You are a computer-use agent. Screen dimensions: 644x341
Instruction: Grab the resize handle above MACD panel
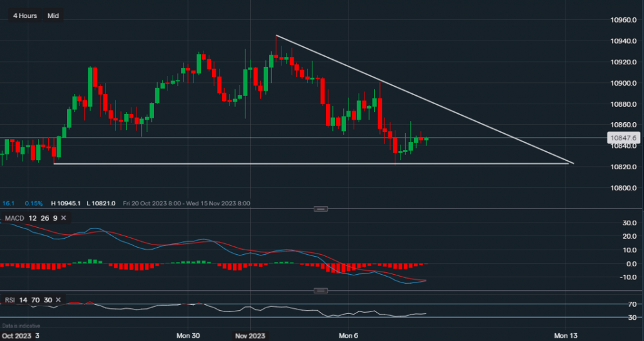(320, 208)
